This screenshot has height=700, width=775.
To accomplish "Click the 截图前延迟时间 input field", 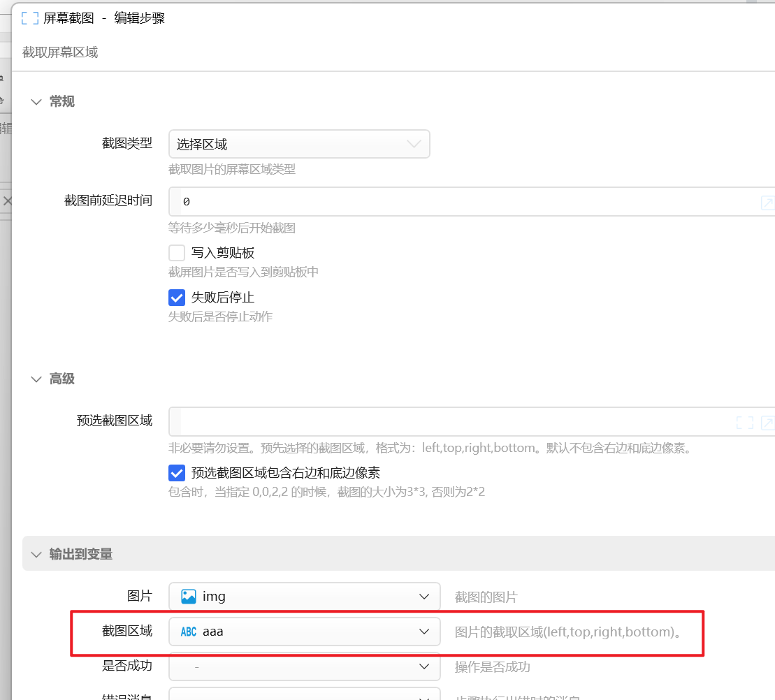I will pos(461,202).
